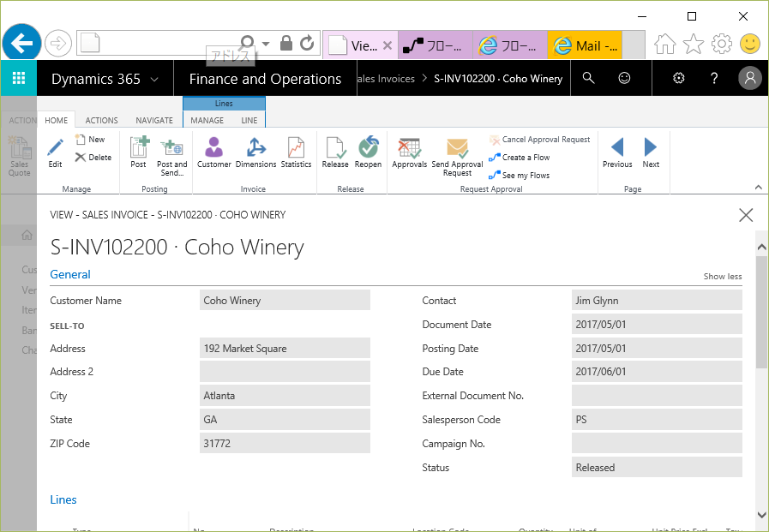
Task: Click the Customer Name field
Action: (285, 301)
